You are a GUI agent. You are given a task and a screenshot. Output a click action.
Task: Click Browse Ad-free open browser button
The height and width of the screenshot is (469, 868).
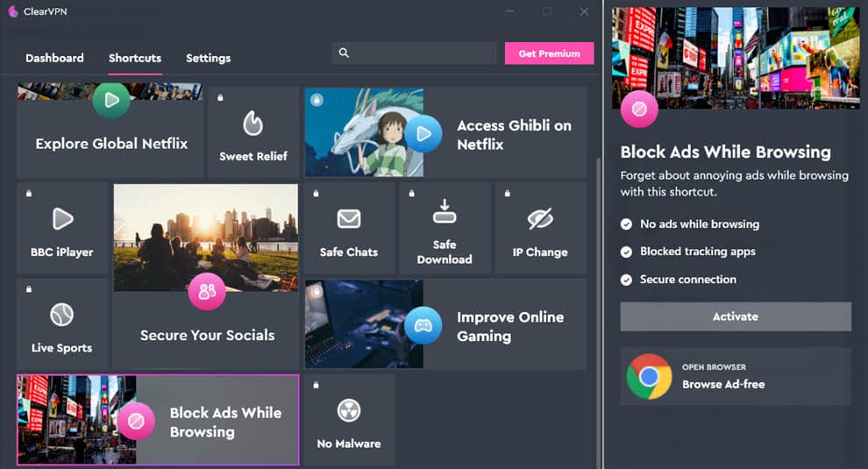pyautogui.click(x=736, y=377)
